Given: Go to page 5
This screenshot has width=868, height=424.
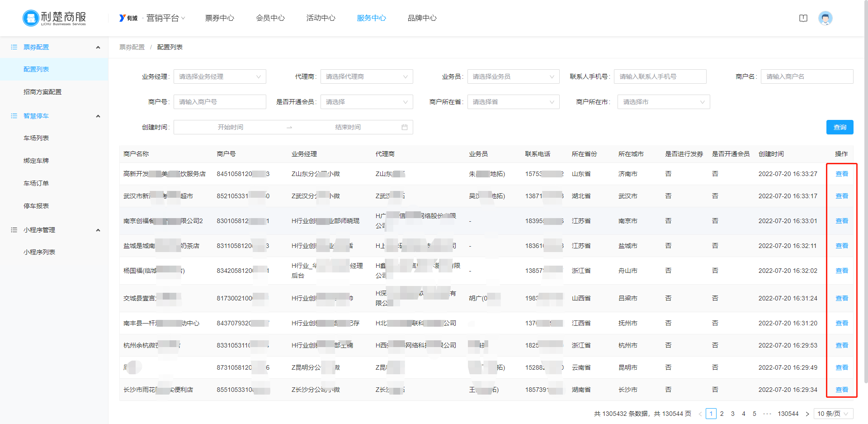Looking at the screenshot, I should coord(755,414).
